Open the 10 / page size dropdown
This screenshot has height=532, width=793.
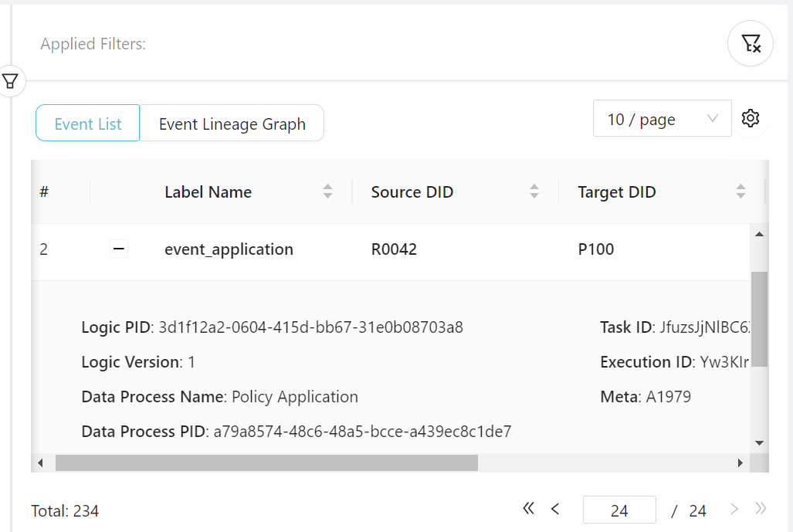tap(662, 119)
